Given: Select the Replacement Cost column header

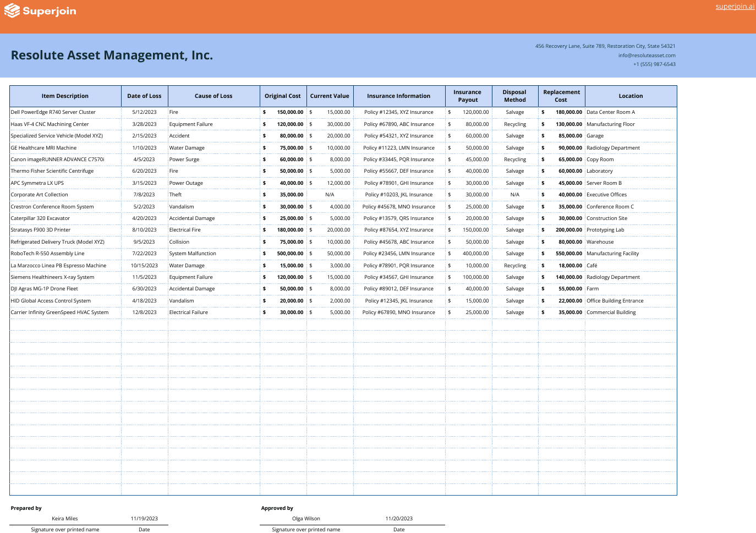Looking at the screenshot, I should [x=561, y=96].
